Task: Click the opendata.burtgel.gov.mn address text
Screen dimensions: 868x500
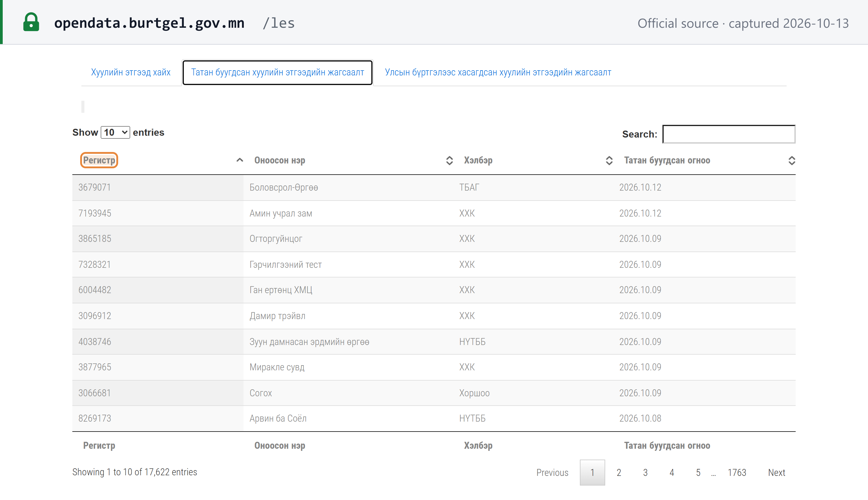Action: [149, 23]
